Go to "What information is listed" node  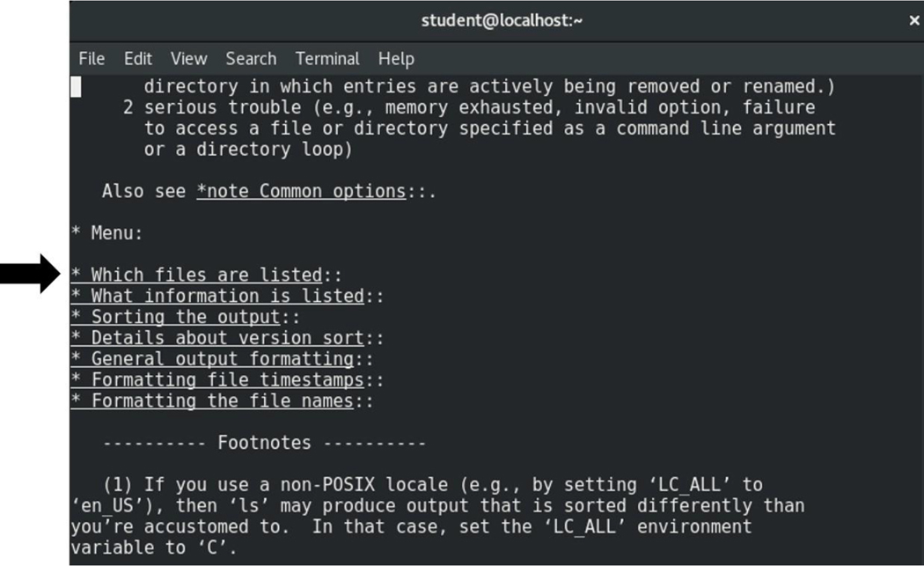(x=227, y=297)
